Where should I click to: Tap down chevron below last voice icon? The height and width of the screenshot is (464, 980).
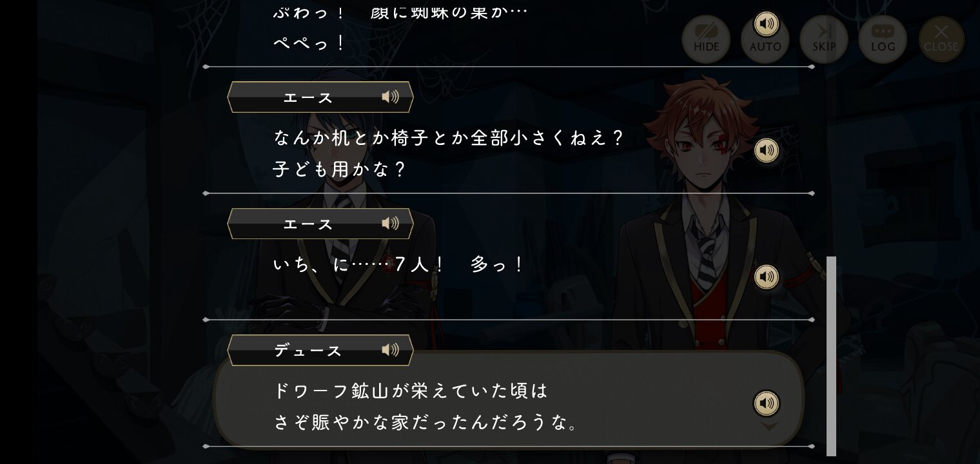pos(767,425)
